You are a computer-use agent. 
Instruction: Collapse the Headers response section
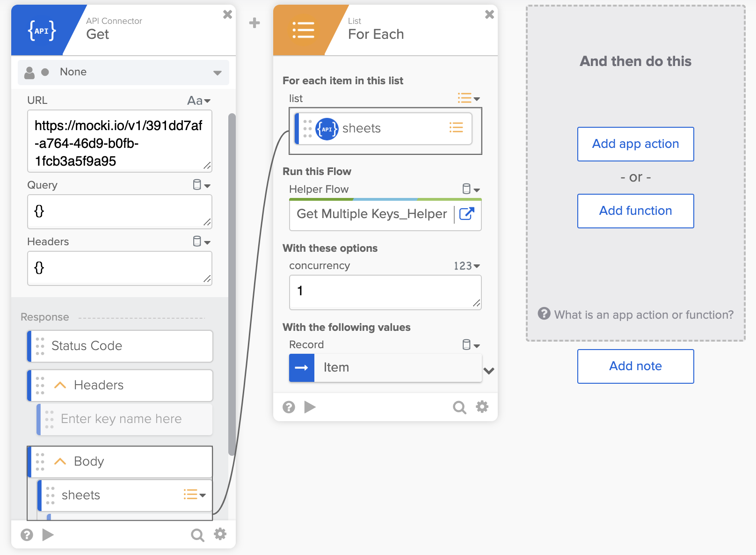60,385
